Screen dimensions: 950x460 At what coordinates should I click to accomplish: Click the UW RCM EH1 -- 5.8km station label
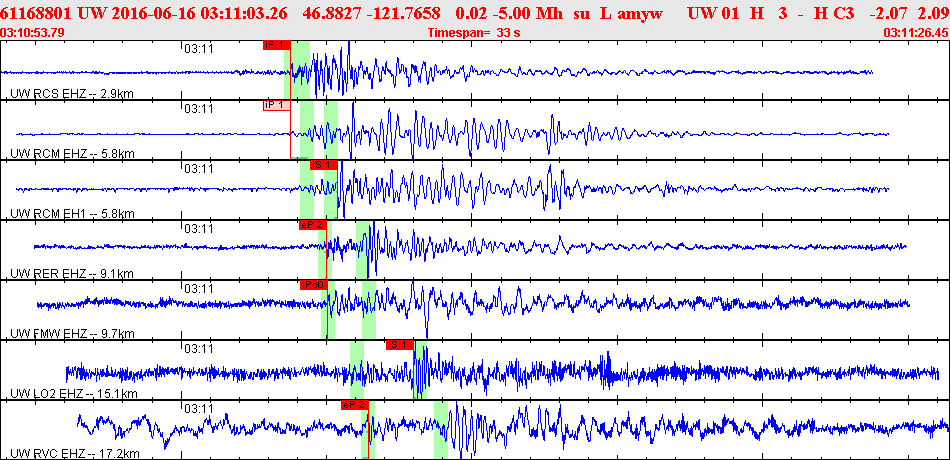72,214
